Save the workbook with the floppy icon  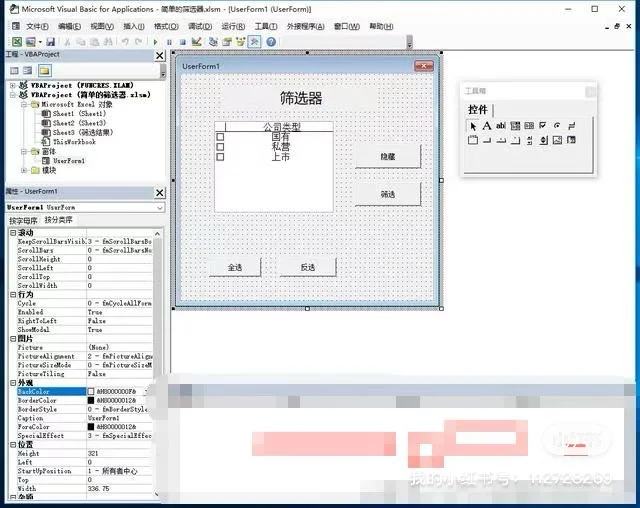point(51,42)
